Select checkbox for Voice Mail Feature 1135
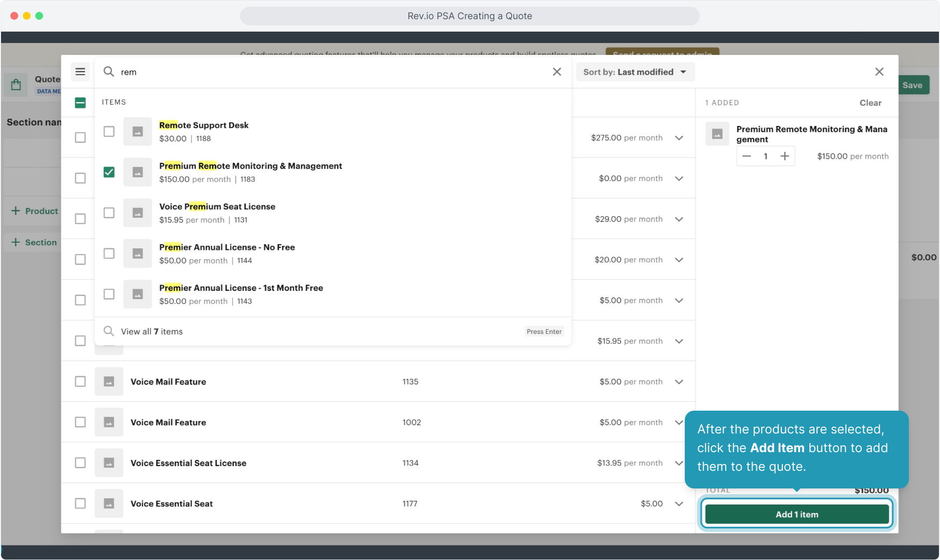 point(80,382)
